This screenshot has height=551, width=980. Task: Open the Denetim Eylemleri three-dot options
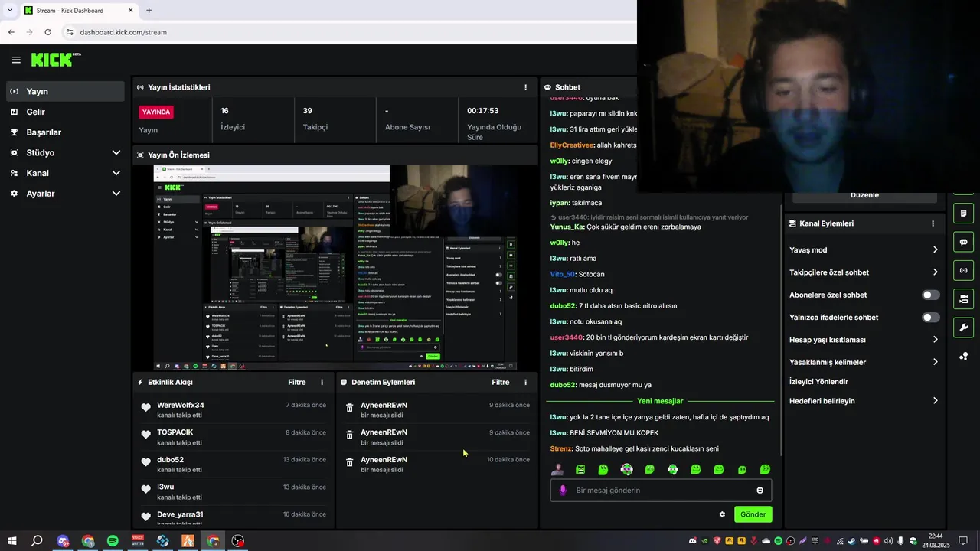[x=525, y=382]
